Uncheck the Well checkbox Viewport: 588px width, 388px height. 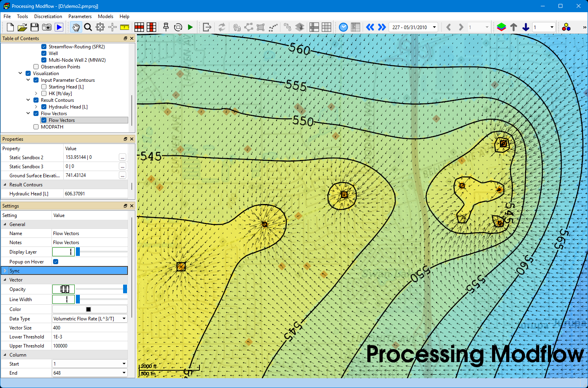44,53
